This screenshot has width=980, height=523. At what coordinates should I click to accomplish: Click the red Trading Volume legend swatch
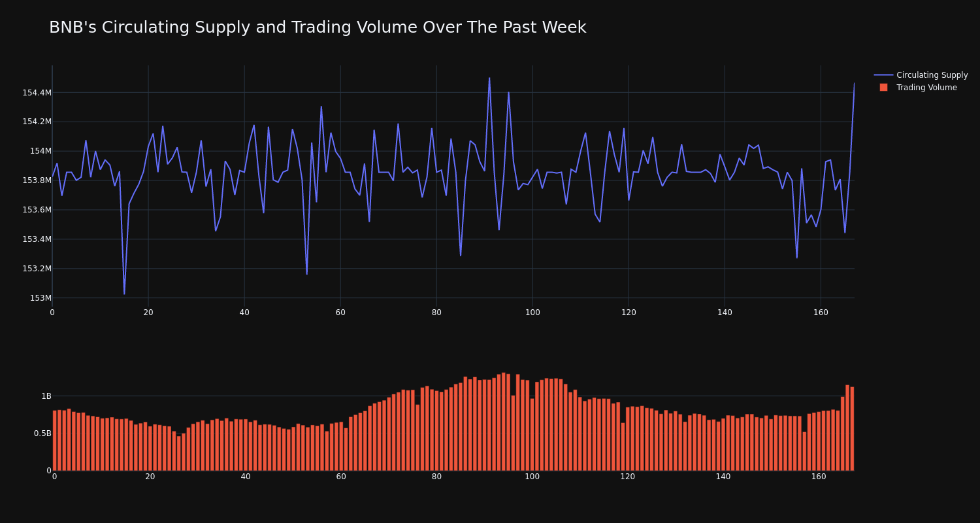point(883,88)
